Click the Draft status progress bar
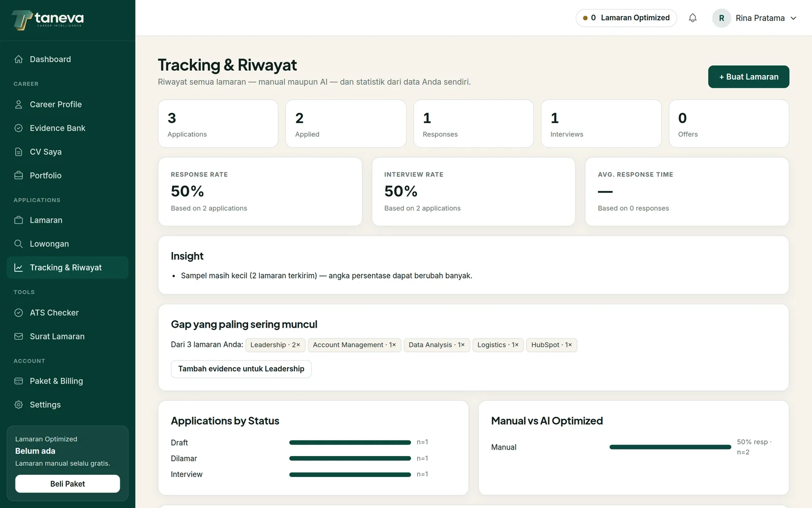Image resolution: width=812 pixels, height=508 pixels. point(350,442)
